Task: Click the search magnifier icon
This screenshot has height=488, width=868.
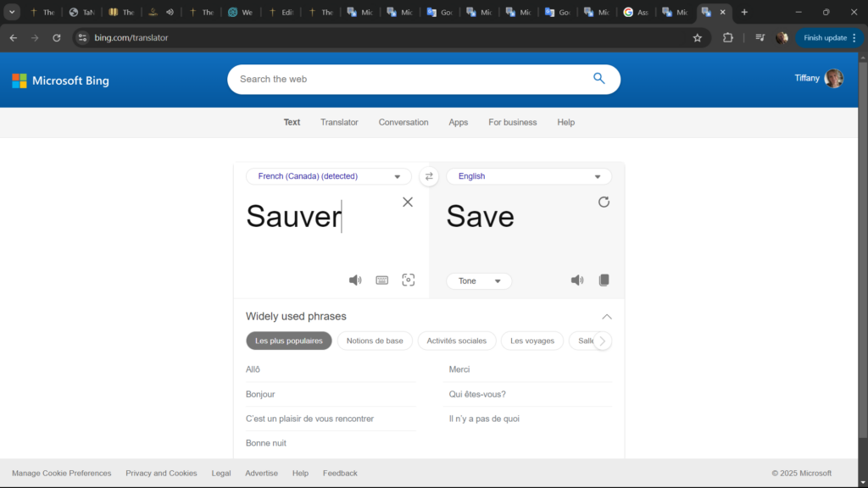Action: 599,79
